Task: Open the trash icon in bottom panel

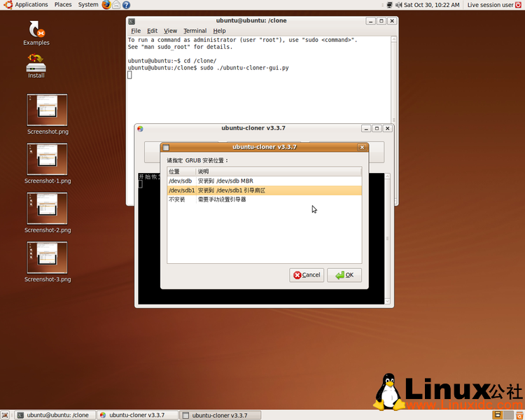Action: pos(519,415)
